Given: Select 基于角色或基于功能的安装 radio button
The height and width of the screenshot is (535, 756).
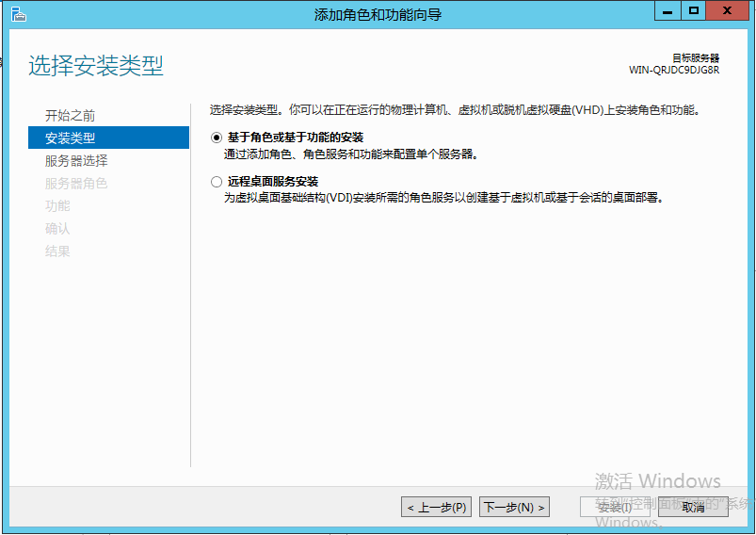Looking at the screenshot, I should pyautogui.click(x=217, y=138).
